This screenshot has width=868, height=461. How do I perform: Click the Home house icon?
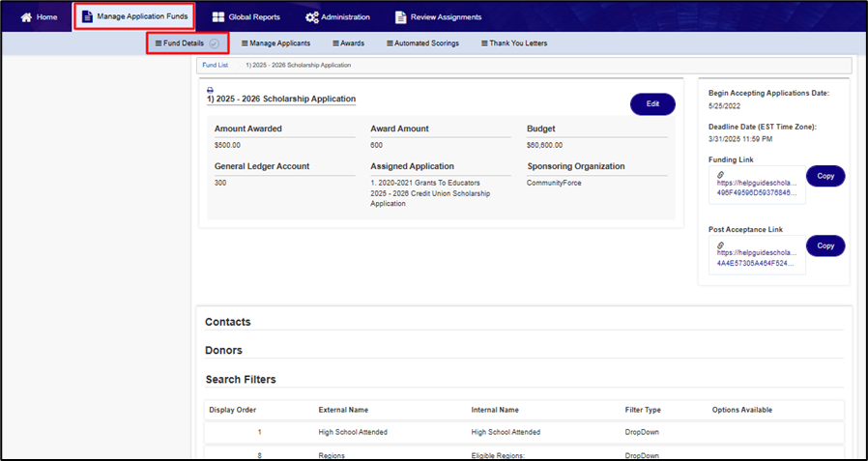point(26,17)
